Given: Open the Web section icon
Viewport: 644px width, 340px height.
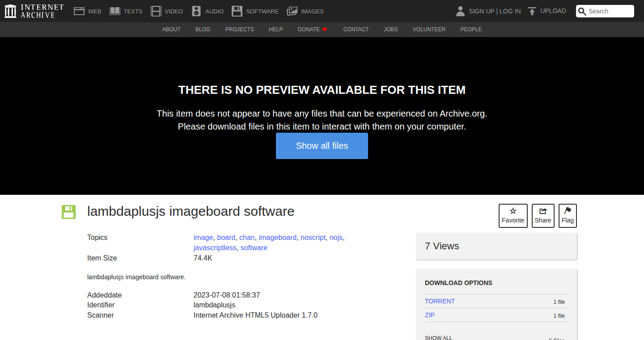Looking at the screenshot, I should 79,11.
